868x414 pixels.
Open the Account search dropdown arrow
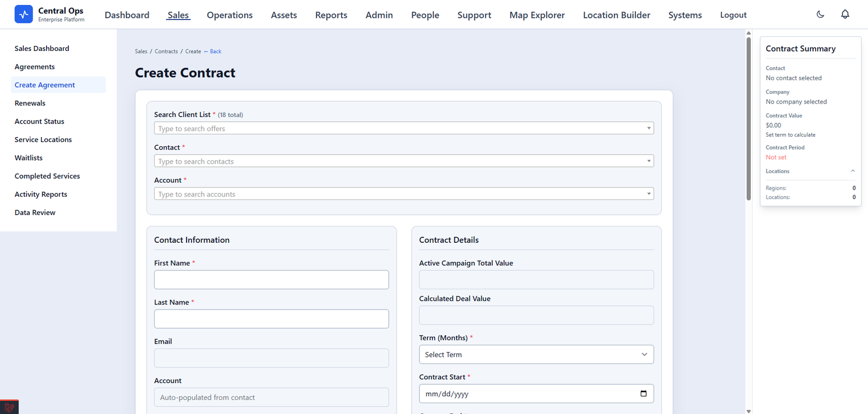coord(649,194)
